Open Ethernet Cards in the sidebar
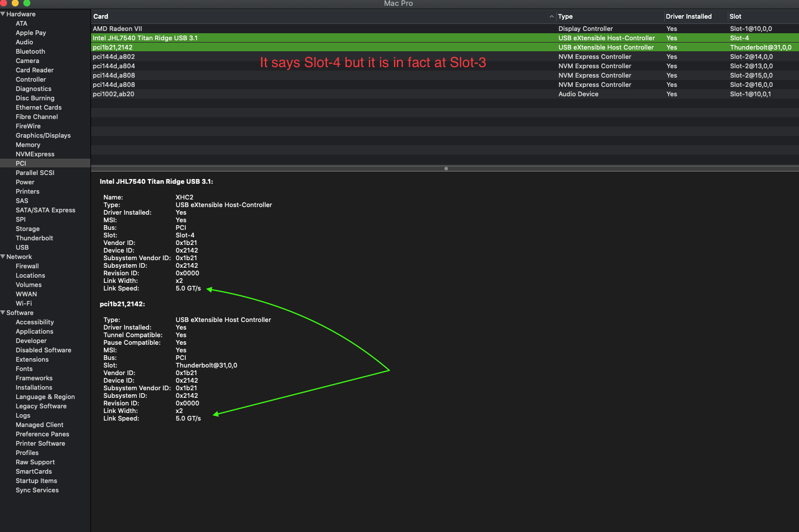 tap(39, 107)
